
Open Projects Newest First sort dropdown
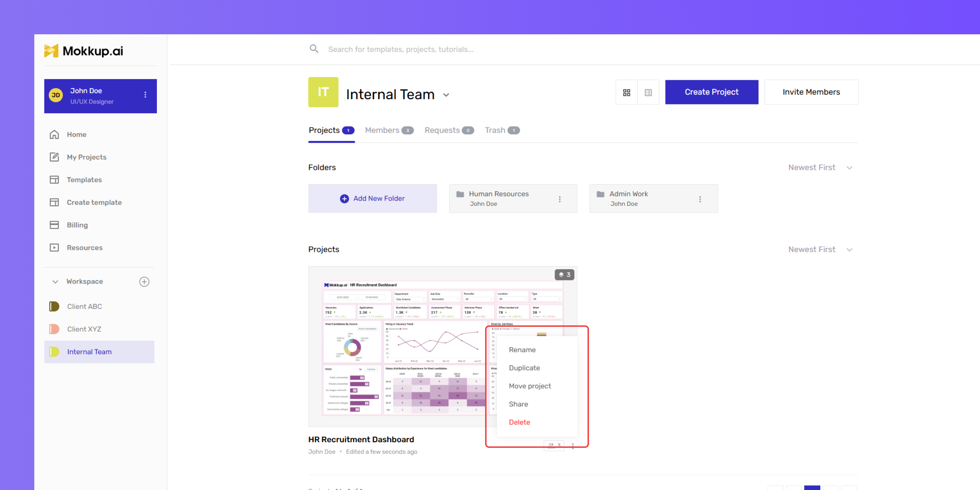point(820,250)
